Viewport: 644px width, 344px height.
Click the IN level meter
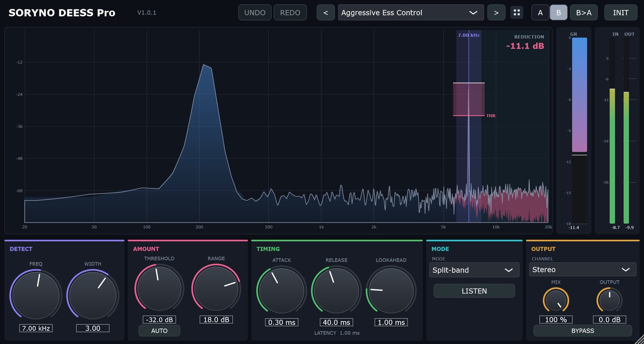coord(612,130)
